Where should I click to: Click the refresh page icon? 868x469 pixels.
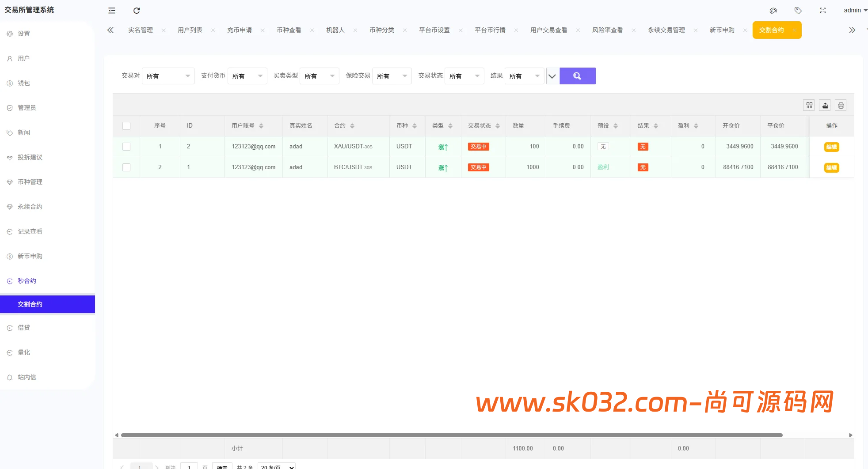tap(137, 11)
